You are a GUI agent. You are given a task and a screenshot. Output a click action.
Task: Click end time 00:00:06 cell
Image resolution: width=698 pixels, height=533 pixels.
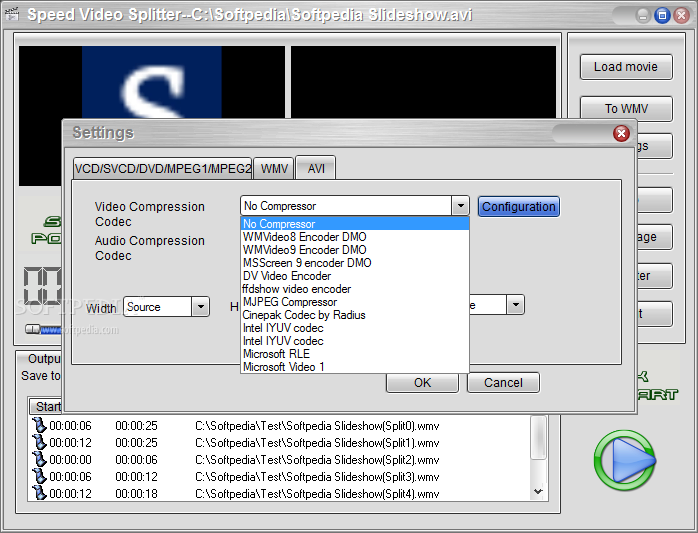click(x=136, y=460)
